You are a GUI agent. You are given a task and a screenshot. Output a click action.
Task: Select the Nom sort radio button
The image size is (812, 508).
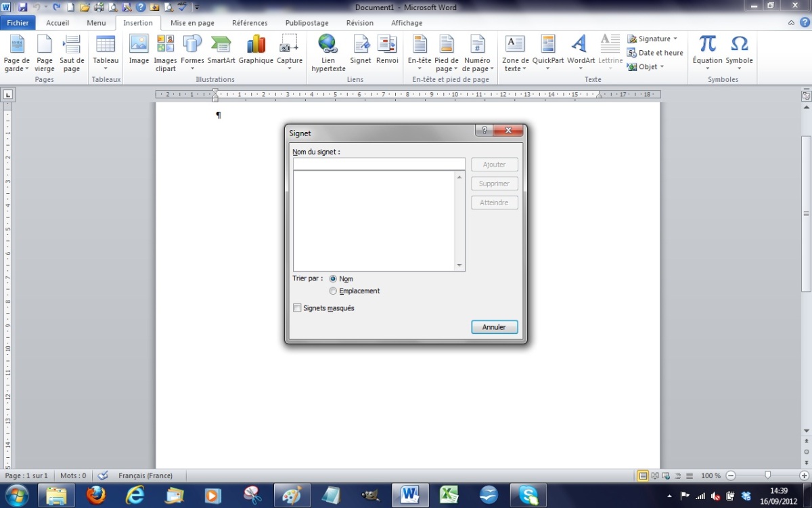pos(333,278)
